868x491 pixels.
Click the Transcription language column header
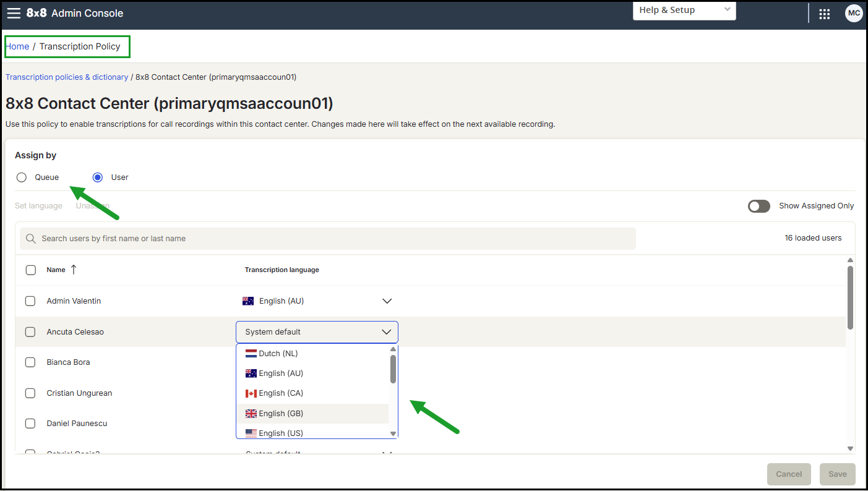pos(282,270)
